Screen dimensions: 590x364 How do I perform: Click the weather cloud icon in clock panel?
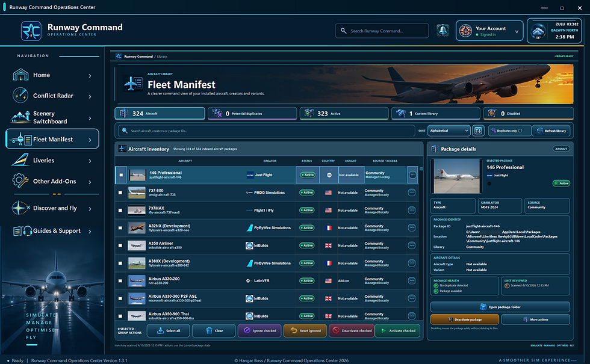point(538,31)
